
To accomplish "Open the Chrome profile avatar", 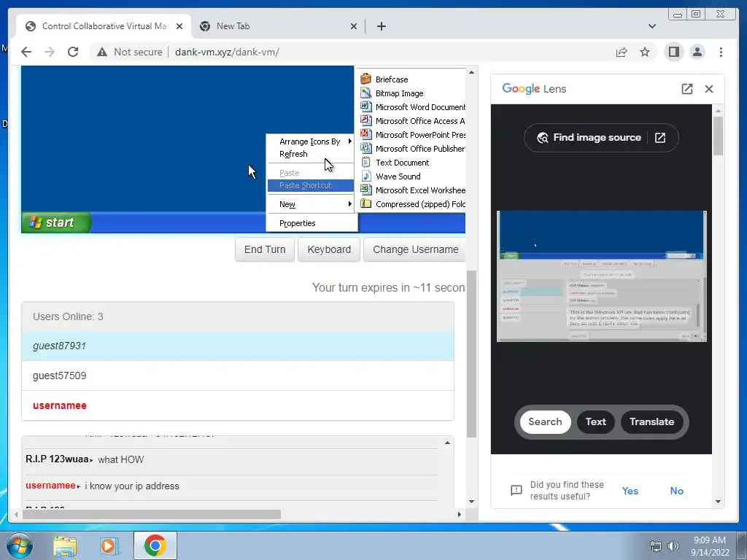I will [x=697, y=52].
